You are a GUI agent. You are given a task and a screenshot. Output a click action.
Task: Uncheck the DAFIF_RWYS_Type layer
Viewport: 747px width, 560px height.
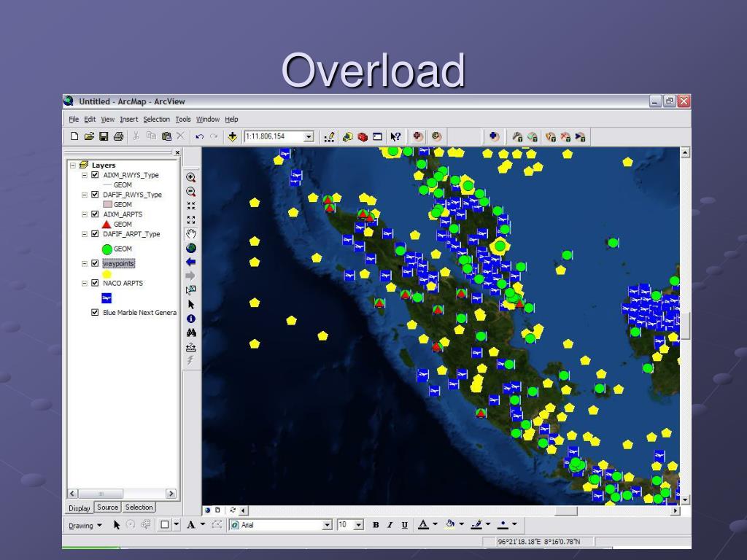(95, 194)
